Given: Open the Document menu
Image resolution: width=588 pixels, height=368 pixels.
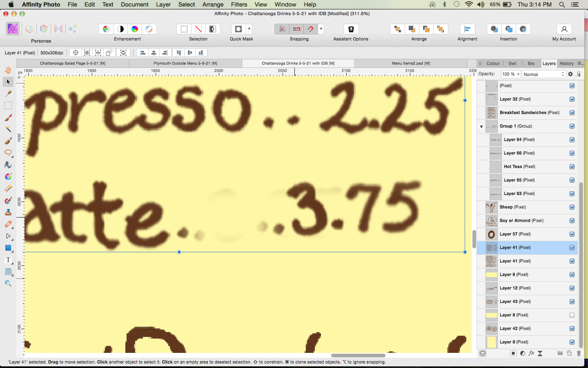Looking at the screenshot, I should point(134,4).
